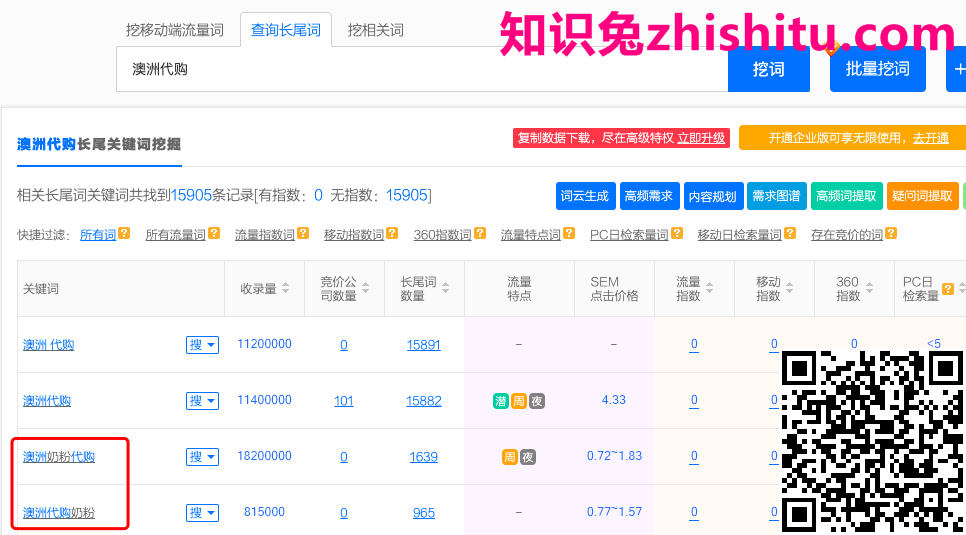Click the 潜 tag in 澳洲代购 row
Viewport: 966px width, 535px height.
coord(501,401)
